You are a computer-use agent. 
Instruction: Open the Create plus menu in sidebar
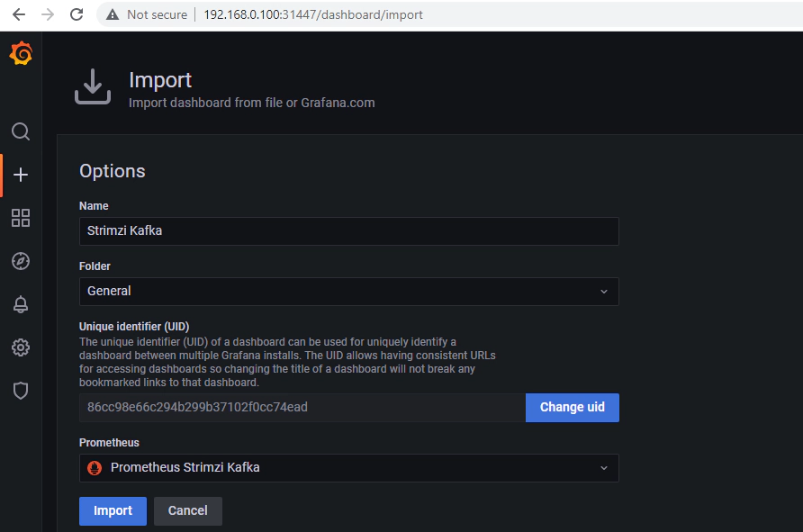(21, 176)
